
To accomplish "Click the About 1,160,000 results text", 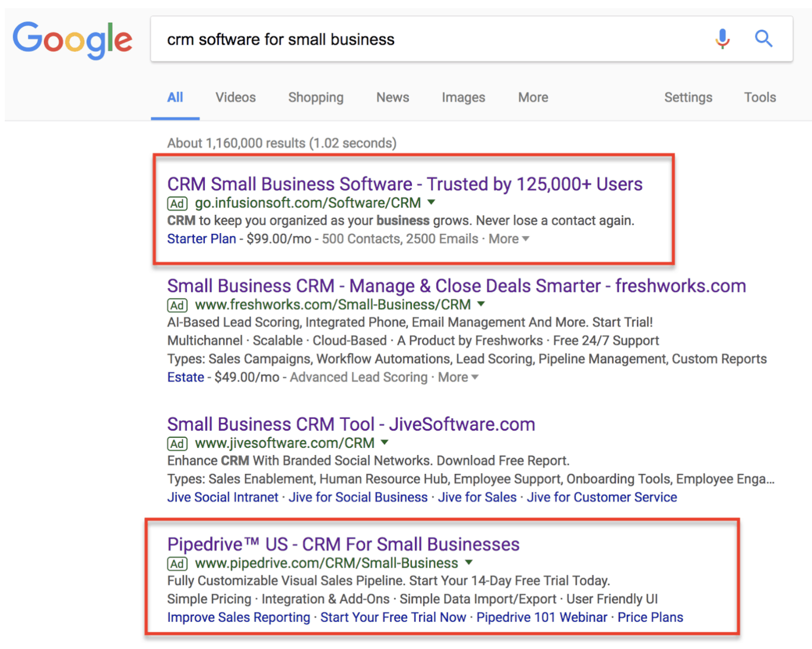I will click(x=282, y=143).
